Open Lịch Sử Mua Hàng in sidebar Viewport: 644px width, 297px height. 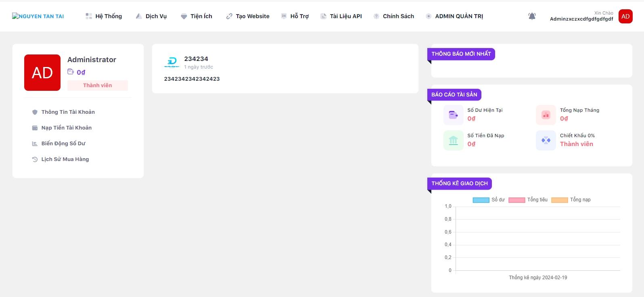[x=65, y=159]
